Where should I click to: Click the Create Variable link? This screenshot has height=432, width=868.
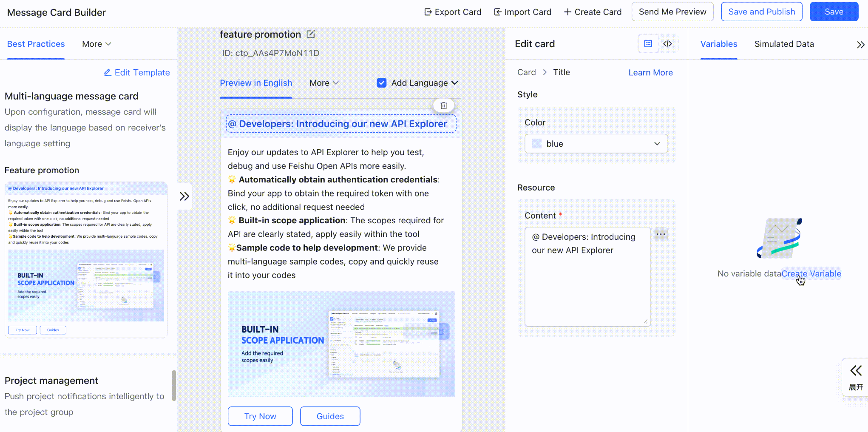[x=811, y=274]
